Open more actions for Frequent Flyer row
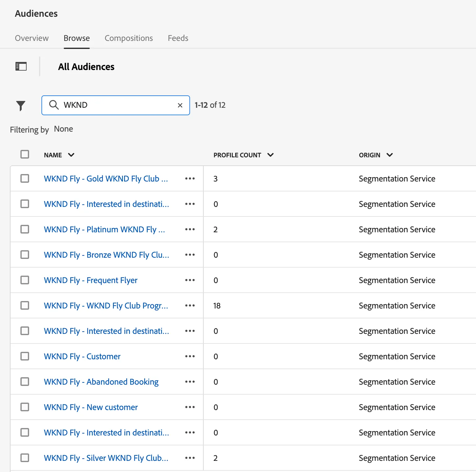Image resolution: width=476 pixels, height=472 pixels. tap(190, 280)
